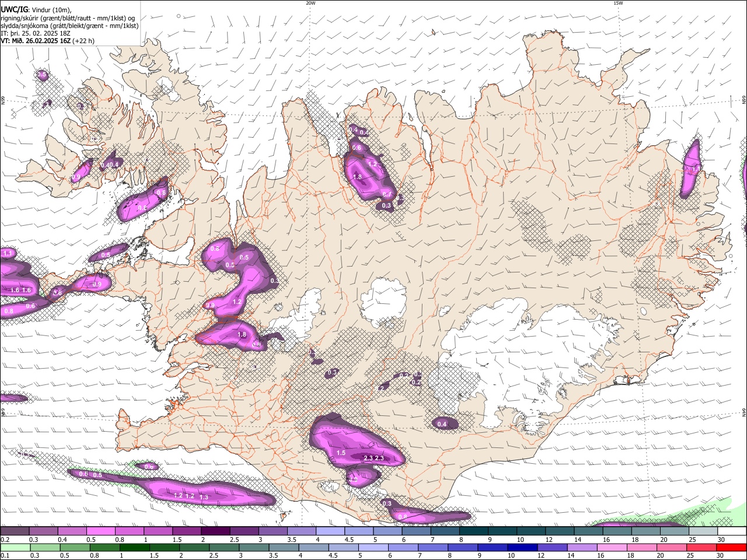Screen dimensions: 747x560
Task: Click the light pink swatch at 16 in the bottom legend row
Action: coord(612,548)
